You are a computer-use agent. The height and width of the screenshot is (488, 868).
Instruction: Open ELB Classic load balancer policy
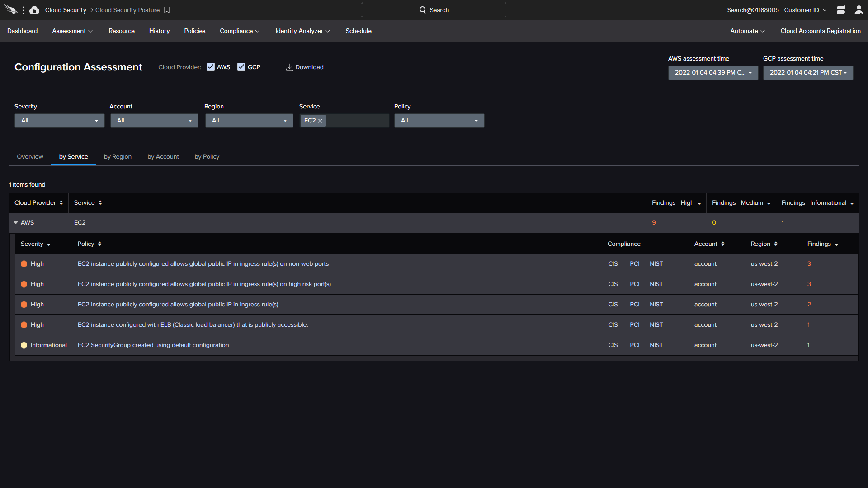coord(193,325)
